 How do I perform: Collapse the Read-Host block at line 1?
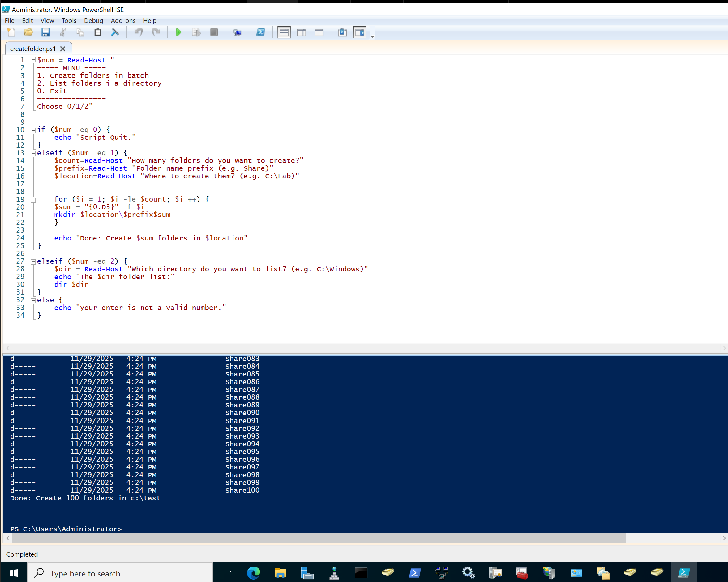point(33,60)
